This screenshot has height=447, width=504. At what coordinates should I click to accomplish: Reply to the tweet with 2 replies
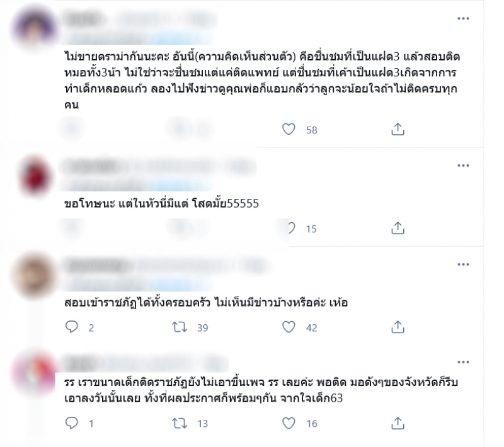[71, 327]
